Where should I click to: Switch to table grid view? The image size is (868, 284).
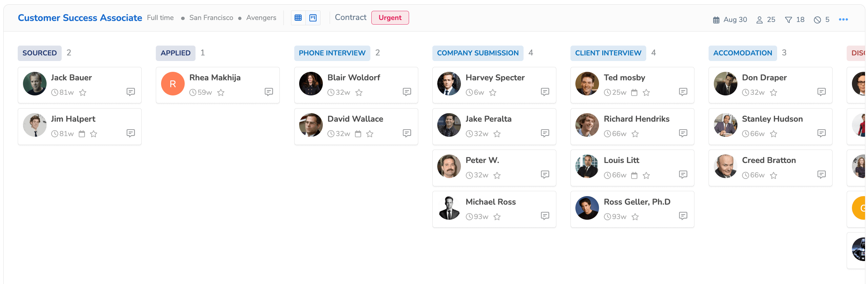tap(298, 18)
